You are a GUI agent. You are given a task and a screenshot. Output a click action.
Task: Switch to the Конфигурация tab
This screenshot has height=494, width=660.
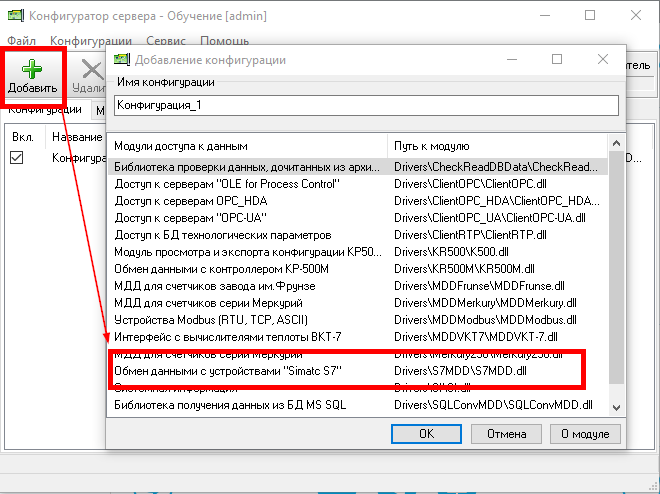44,109
